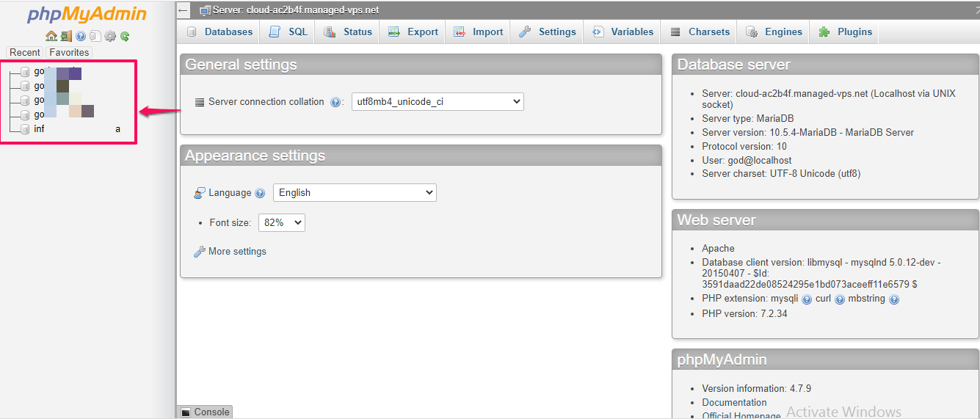Click the Appearance settings panel header
The image size is (980, 419).
click(421, 156)
